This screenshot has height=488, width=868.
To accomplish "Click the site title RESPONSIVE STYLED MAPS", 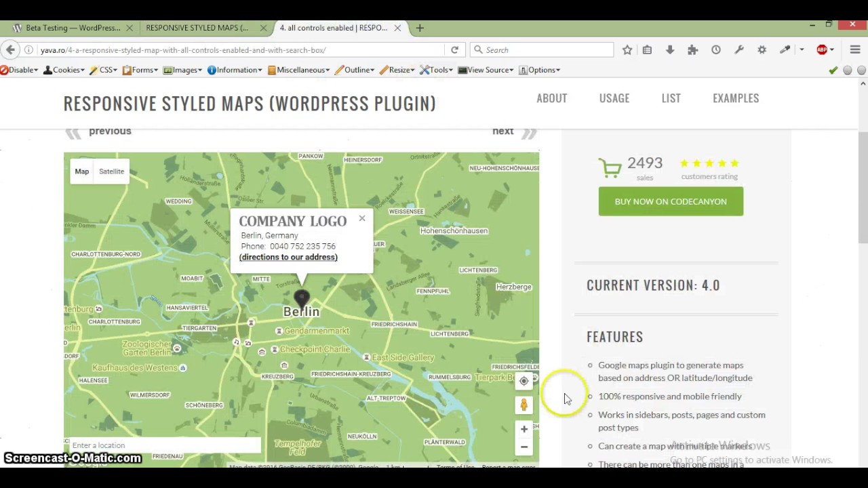I will pyautogui.click(x=250, y=104).
